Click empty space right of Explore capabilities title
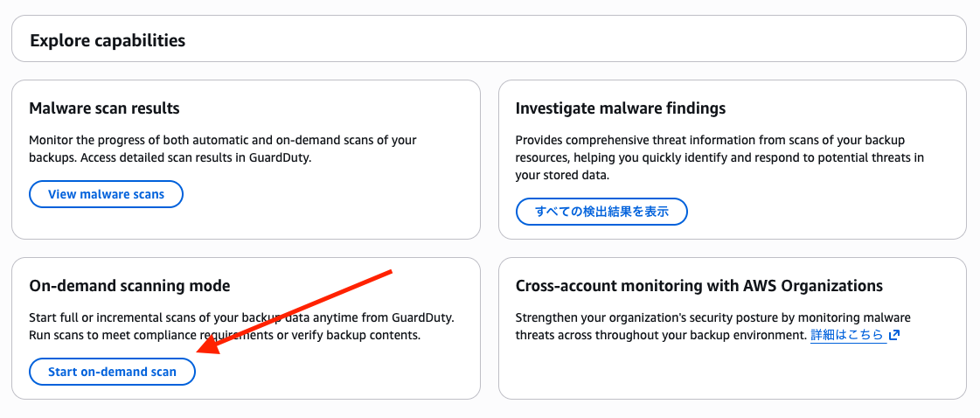Viewport: 980px width, 418px height. 568,40
